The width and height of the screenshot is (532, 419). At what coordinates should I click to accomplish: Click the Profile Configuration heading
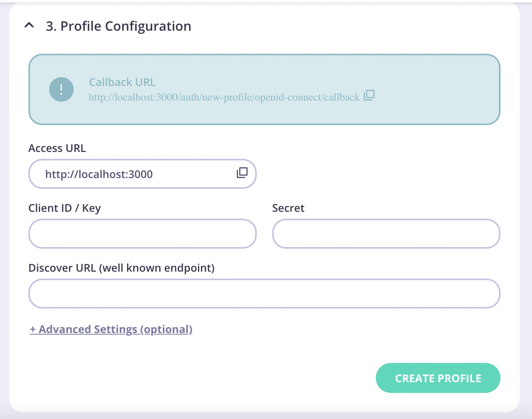[119, 26]
